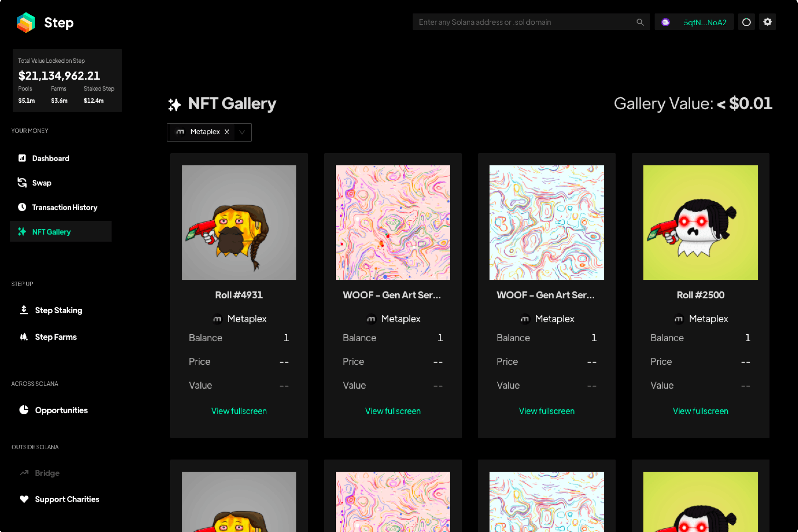View second card WOOF Gen Art fullscreen
The height and width of the screenshot is (532, 798).
393,411
